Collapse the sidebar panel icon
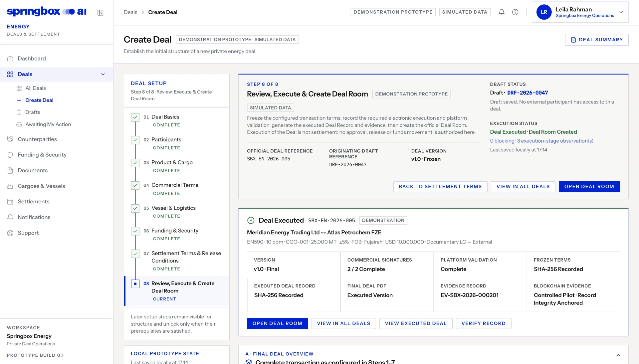 [100, 13]
